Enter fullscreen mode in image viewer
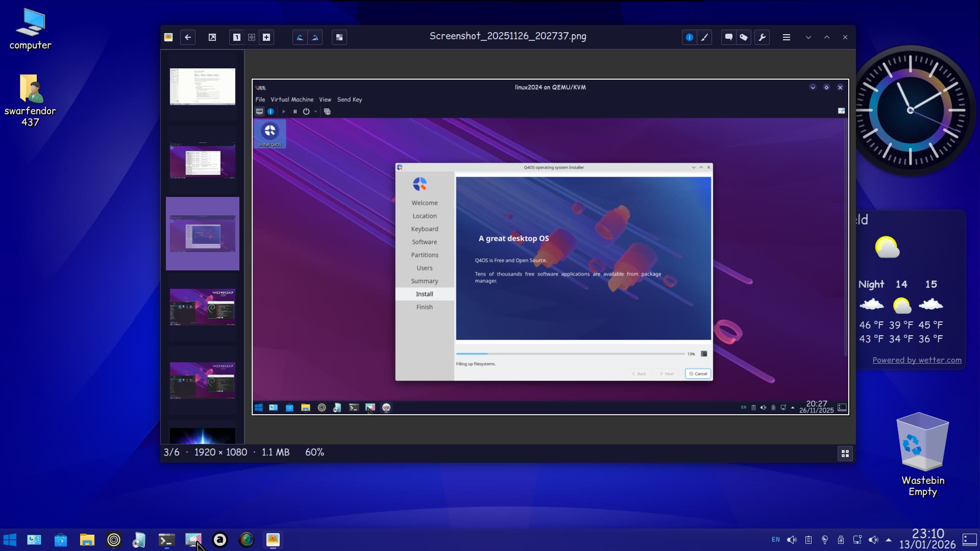 pos(212,37)
